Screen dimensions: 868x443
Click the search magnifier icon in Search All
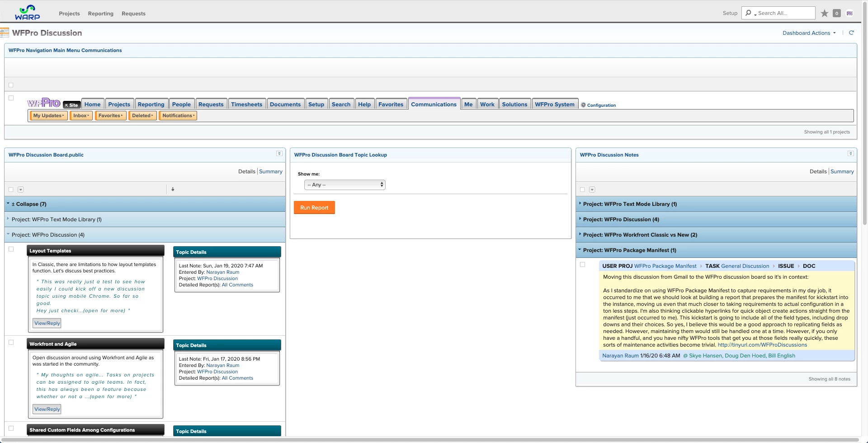pos(749,13)
